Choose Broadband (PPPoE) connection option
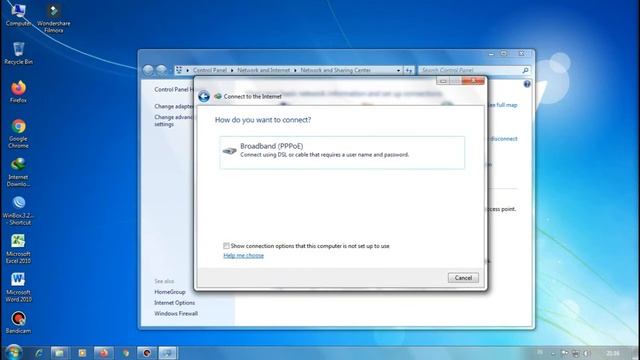Viewport: 640px width, 360px height. pyautogui.click(x=342, y=152)
